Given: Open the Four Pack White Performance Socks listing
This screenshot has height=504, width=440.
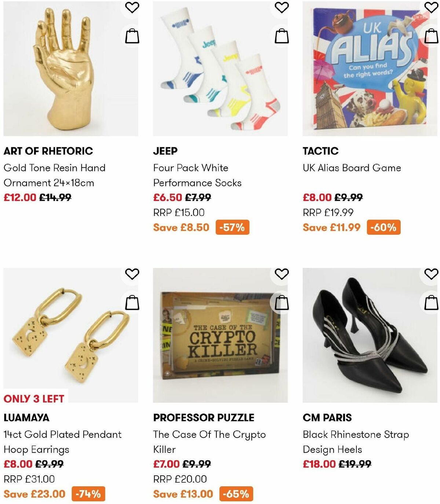Looking at the screenshot, I should [x=197, y=175].
